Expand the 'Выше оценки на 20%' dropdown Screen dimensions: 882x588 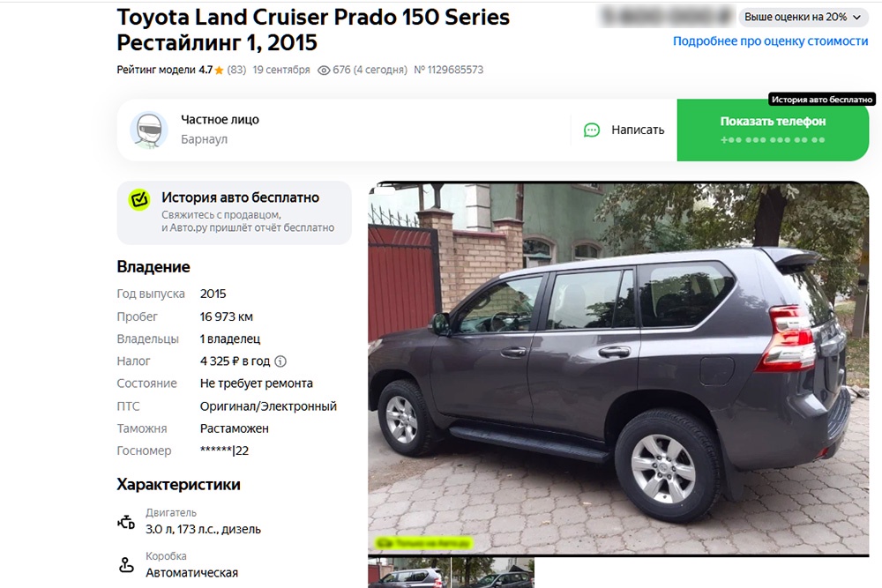(x=802, y=18)
